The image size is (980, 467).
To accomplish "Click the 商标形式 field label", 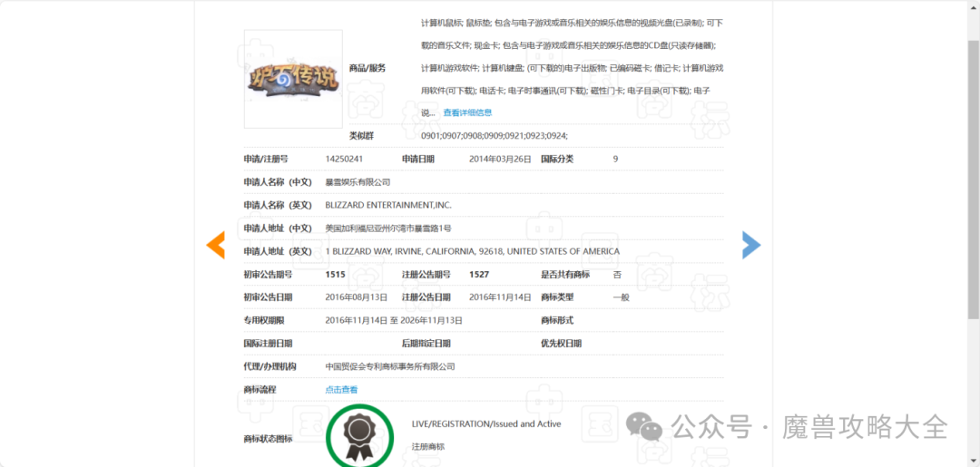I will tap(557, 320).
